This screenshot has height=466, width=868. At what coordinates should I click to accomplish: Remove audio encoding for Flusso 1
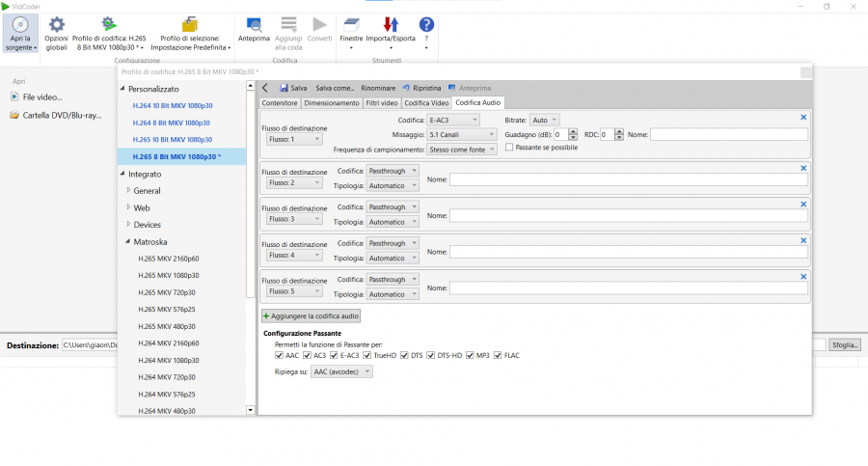[x=803, y=118]
